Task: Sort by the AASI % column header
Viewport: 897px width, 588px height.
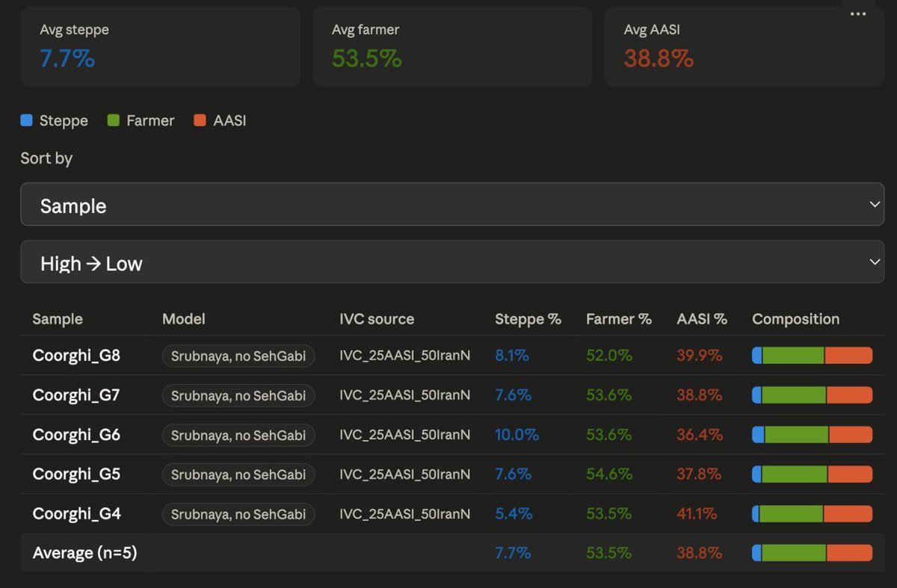Action: coord(702,319)
